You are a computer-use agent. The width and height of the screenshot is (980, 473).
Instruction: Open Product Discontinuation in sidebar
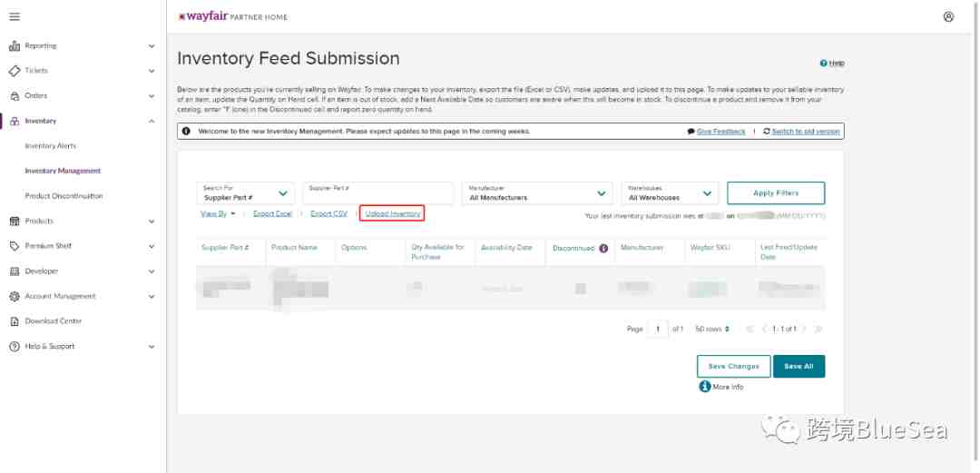point(64,196)
